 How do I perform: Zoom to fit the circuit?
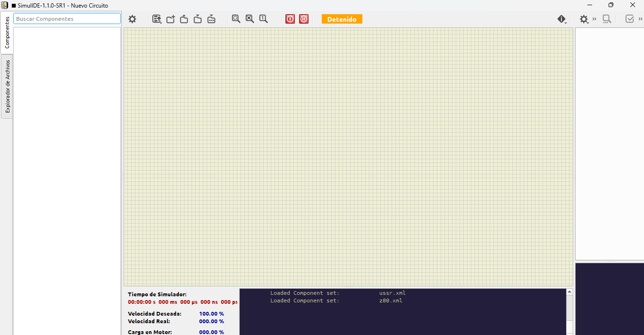[236, 19]
